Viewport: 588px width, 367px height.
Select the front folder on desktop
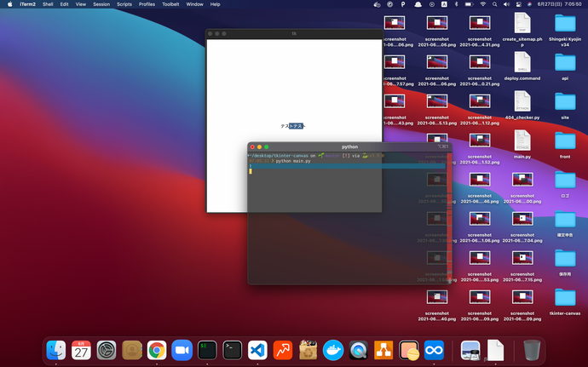point(565,140)
